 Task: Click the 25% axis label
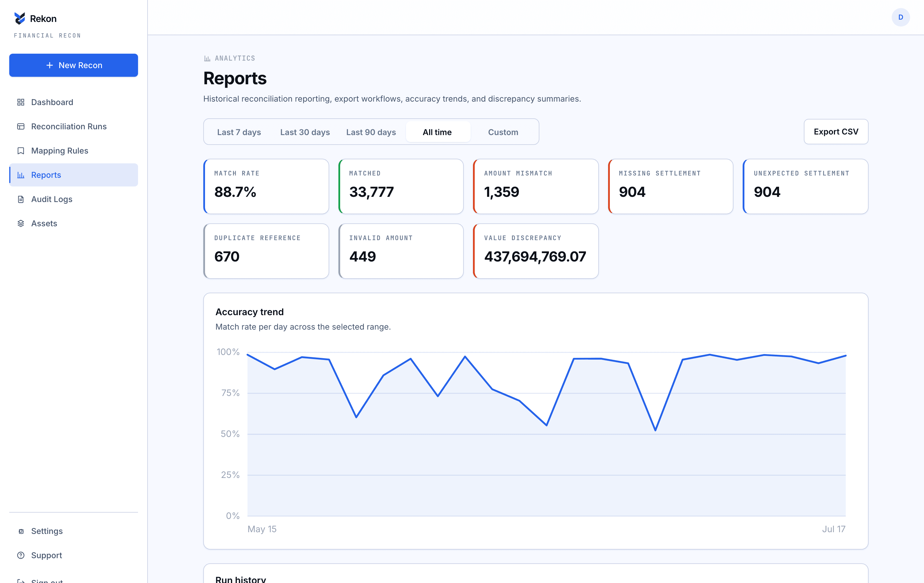click(x=230, y=475)
